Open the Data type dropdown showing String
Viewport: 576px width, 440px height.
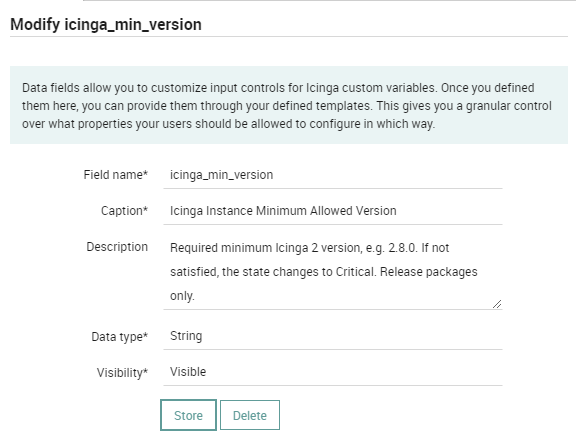click(x=333, y=336)
